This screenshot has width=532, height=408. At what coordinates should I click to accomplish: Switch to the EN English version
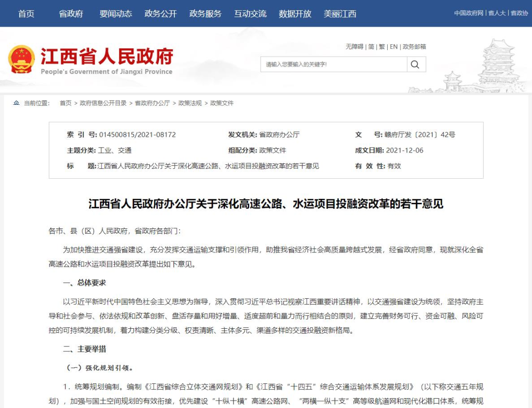click(x=394, y=47)
